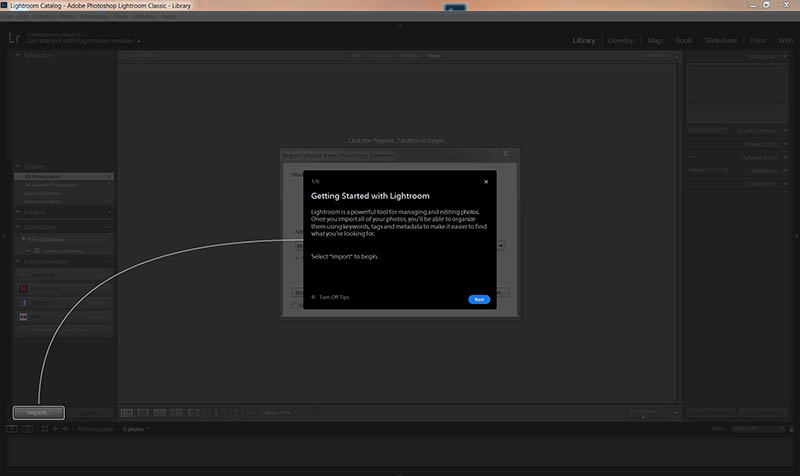Click the plus icon on Publish Services panel
The height and width of the screenshot is (476, 800).
coord(110,262)
